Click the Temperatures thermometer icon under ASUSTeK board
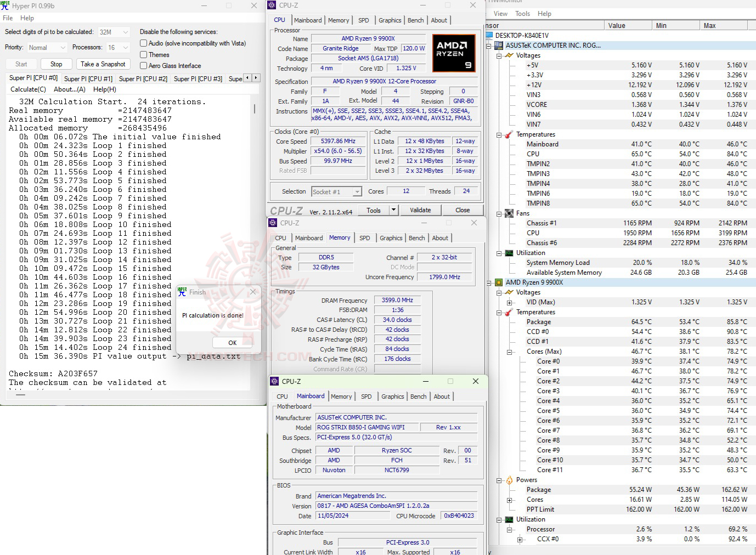Image resolution: width=756 pixels, height=555 pixels. (x=509, y=134)
